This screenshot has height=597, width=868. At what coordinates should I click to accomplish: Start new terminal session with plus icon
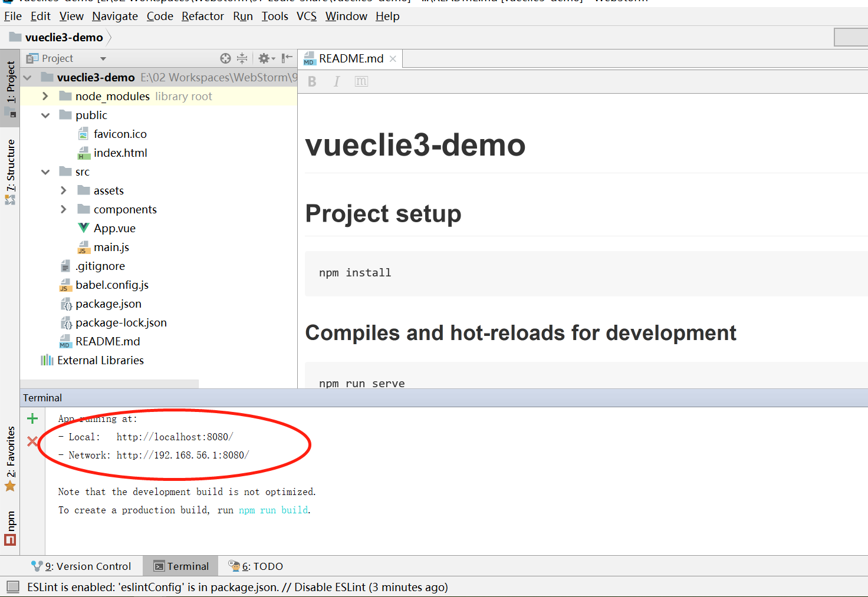click(32, 418)
